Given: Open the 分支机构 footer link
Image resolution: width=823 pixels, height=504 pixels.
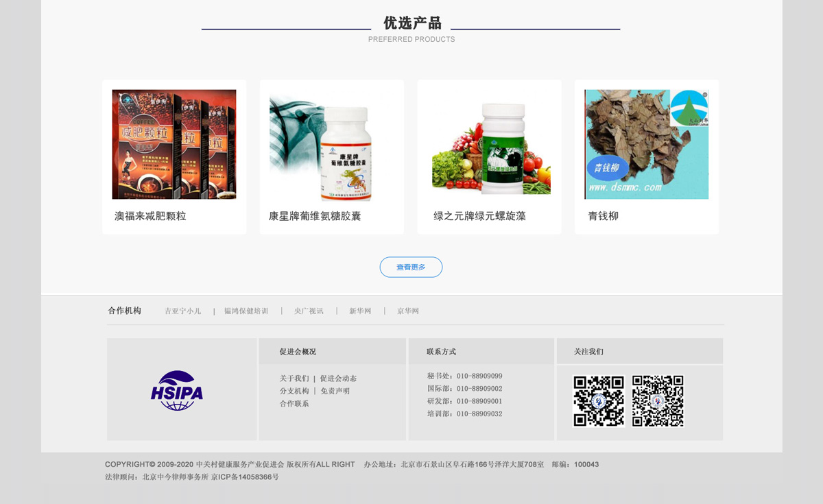Looking at the screenshot, I should [x=294, y=391].
